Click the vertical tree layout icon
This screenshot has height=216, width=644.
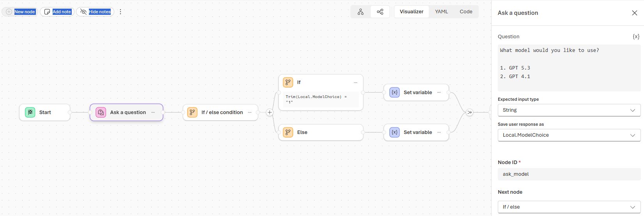point(361,12)
